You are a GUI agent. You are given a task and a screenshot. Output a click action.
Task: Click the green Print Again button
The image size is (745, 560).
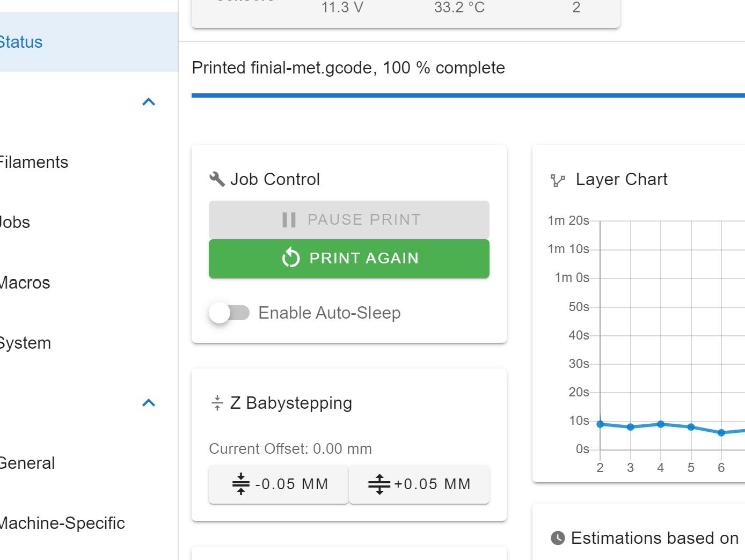click(x=349, y=258)
